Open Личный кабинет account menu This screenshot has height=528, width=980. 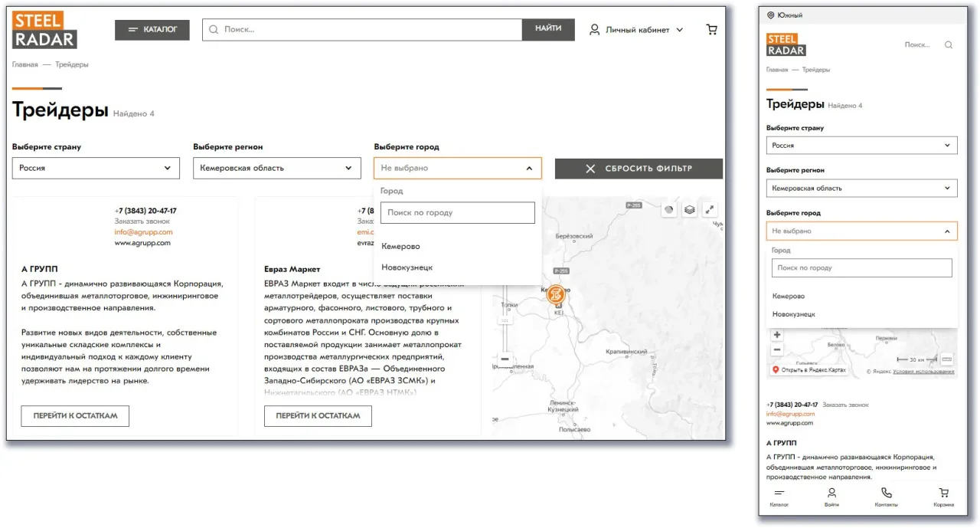(x=636, y=30)
